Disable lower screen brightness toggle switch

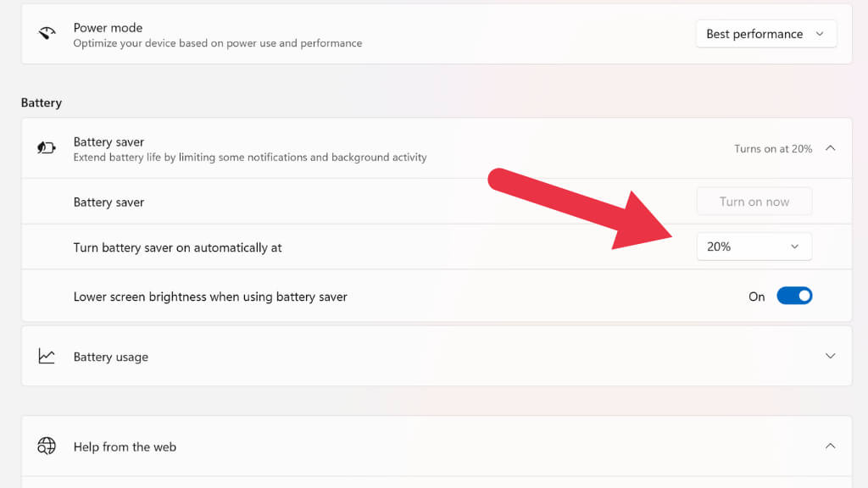coord(794,297)
